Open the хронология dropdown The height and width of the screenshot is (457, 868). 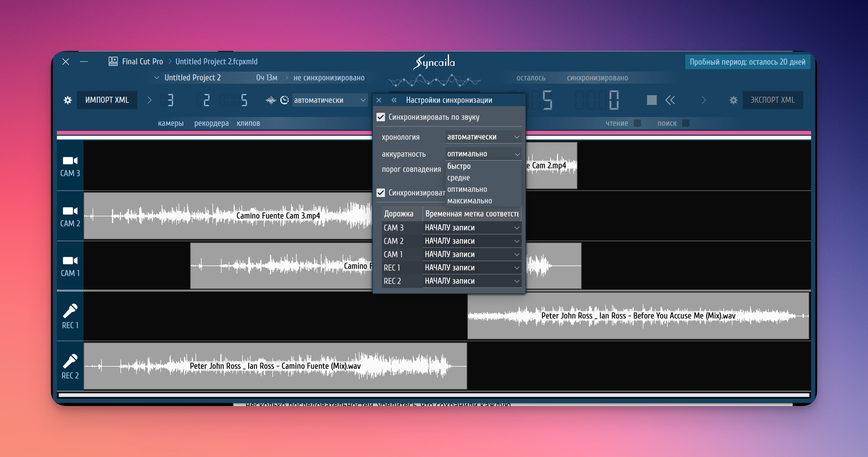[x=483, y=137]
